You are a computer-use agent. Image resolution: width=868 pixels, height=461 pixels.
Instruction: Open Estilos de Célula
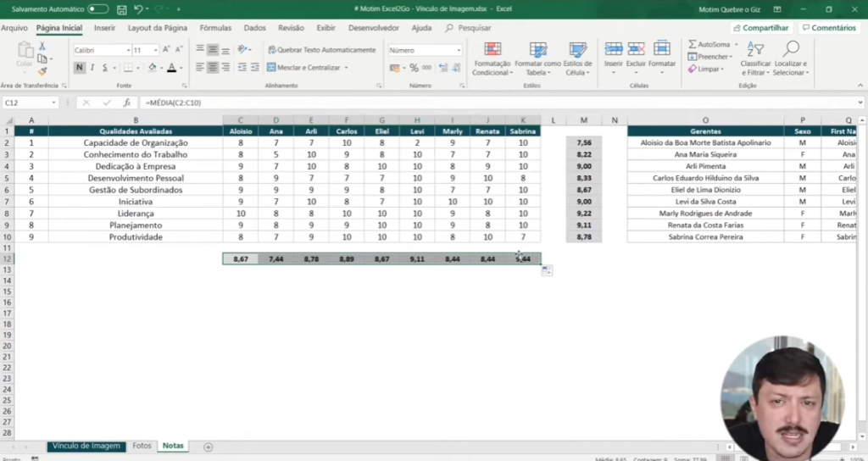pyautogui.click(x=577, y=58)
